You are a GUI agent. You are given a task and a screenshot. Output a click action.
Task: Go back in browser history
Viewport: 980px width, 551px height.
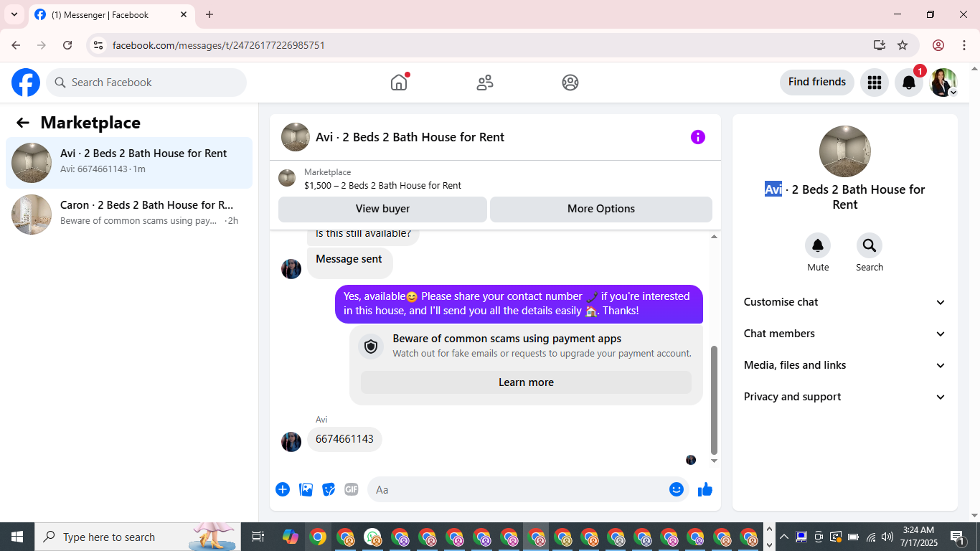[16, 45]
